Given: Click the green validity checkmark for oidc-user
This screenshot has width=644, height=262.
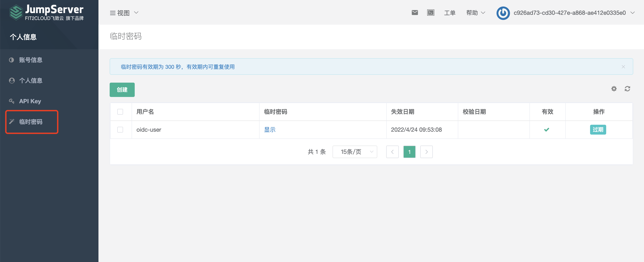Looking at the screenshot, I should (x=547, y=130).
